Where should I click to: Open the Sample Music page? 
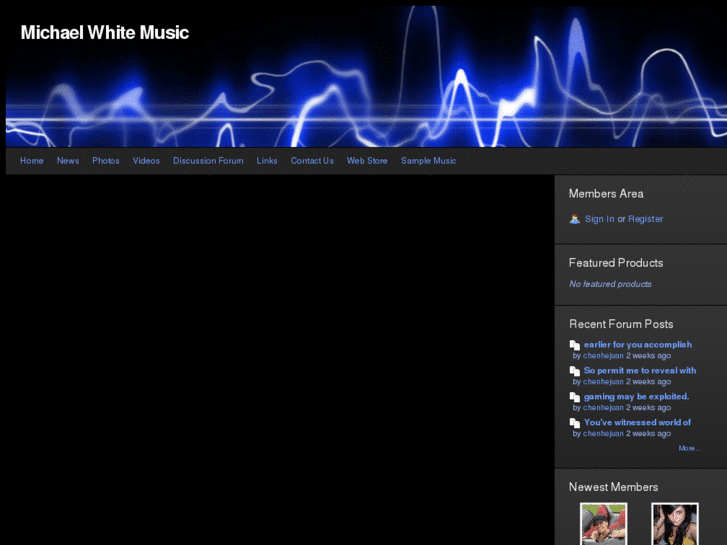pos(428,160)
